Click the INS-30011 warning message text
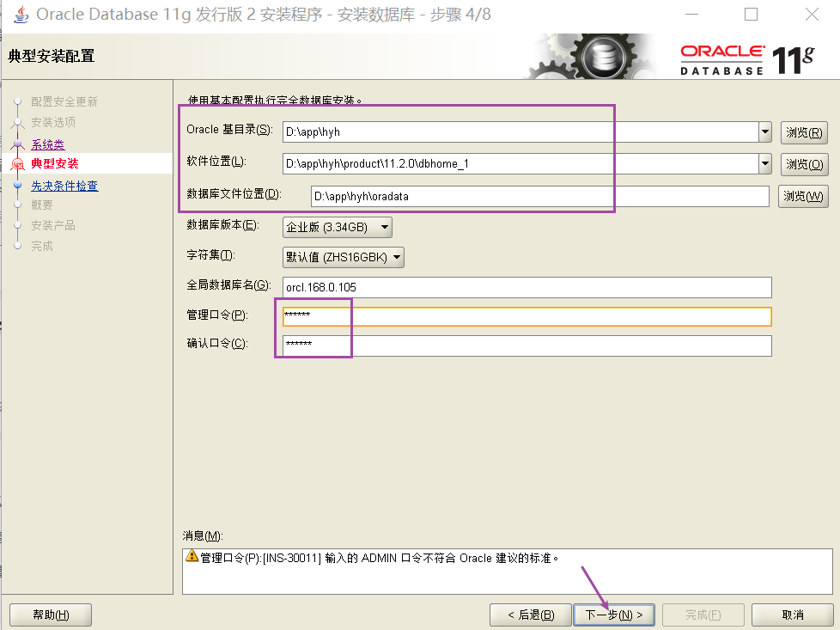This screenshot has width=840, height=630. tap(380, 558)
